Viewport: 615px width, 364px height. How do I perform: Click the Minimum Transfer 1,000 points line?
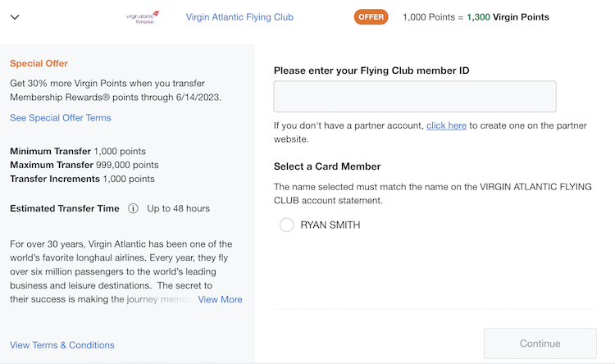(x=78, y=151)
